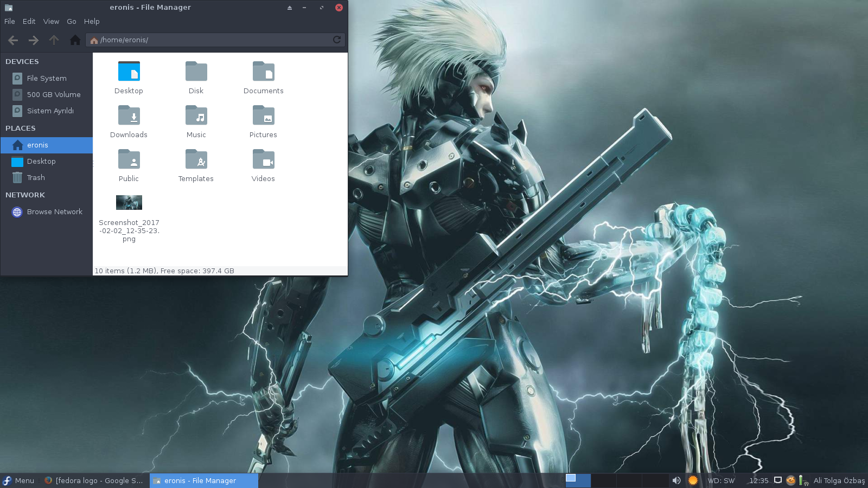Viewport: 868px width, 488px height.
Task: Click the orange round tray icon
Action: [x=791, y=480]
